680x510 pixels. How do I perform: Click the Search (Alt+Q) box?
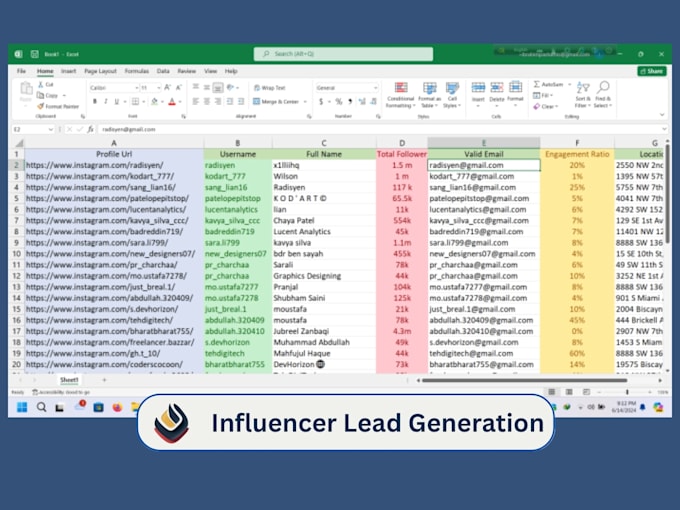point(343,54)
